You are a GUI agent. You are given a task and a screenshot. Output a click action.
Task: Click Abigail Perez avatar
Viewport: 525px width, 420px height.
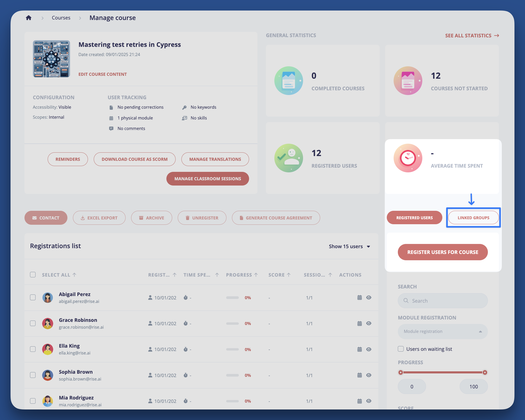[x=48, y=297]
